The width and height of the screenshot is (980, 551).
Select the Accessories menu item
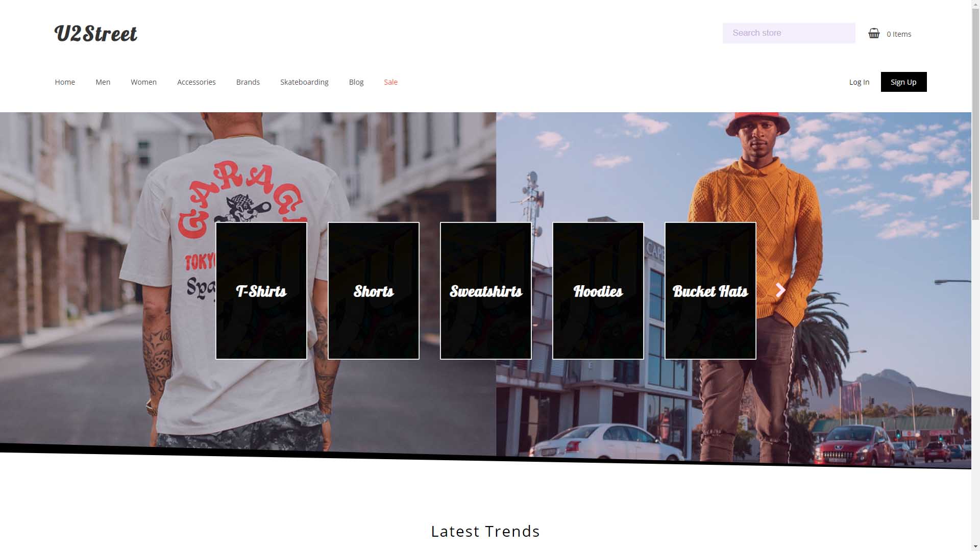pyautogui.click(x=196, y=82)
